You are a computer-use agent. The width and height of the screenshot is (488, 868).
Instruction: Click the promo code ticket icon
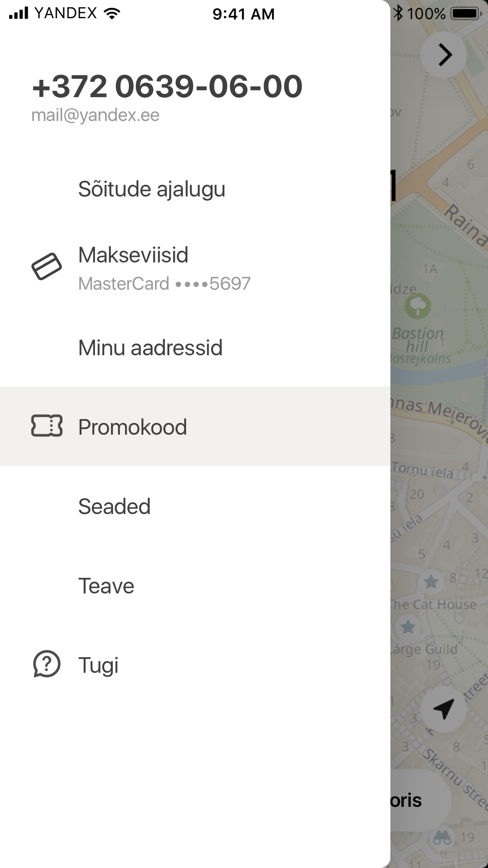pos(47,426)
